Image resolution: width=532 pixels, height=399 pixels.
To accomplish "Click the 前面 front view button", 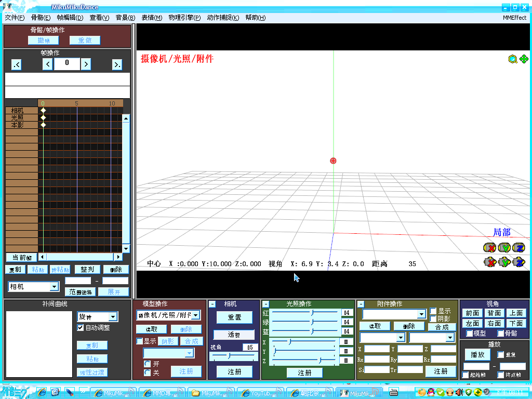I will coord(472,313).
